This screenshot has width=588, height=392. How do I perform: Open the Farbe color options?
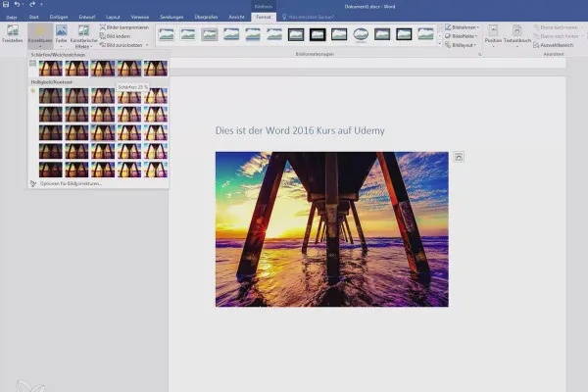61,34
